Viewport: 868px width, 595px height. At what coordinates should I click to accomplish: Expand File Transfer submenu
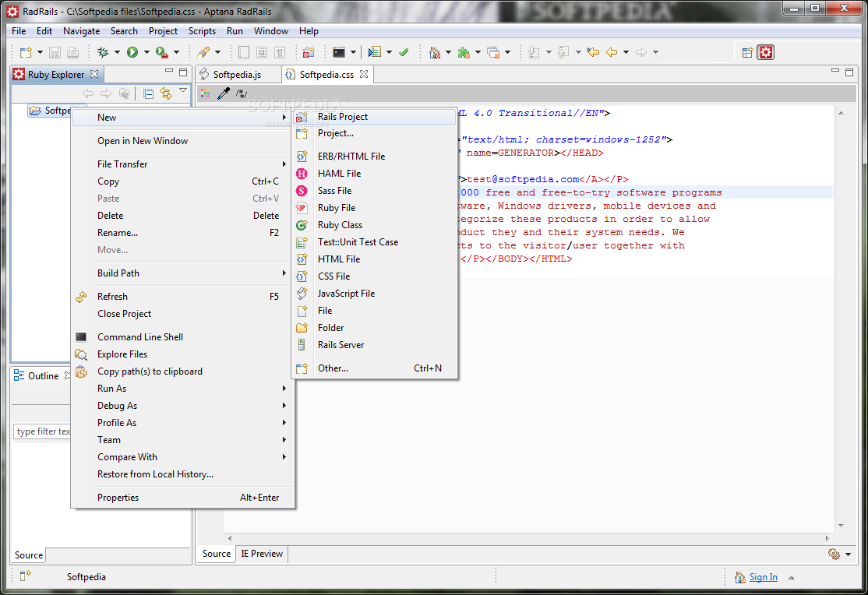[x=182, y=164]
